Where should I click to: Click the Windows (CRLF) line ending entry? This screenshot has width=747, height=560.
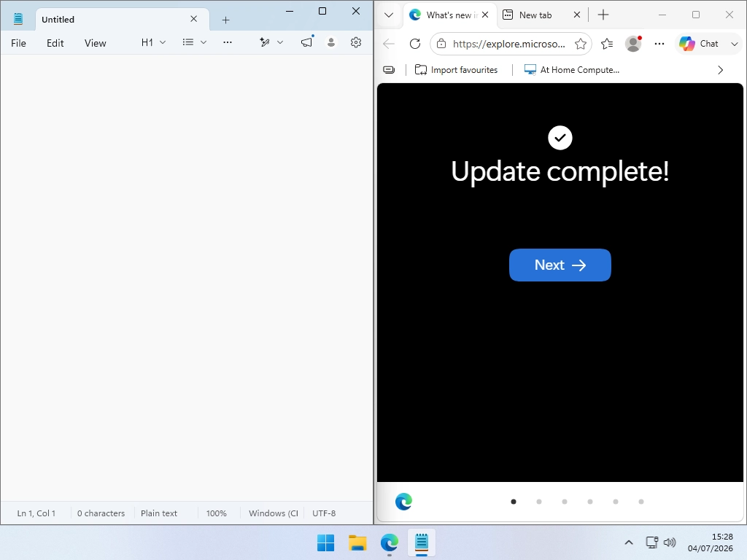(x=274, y=513)
